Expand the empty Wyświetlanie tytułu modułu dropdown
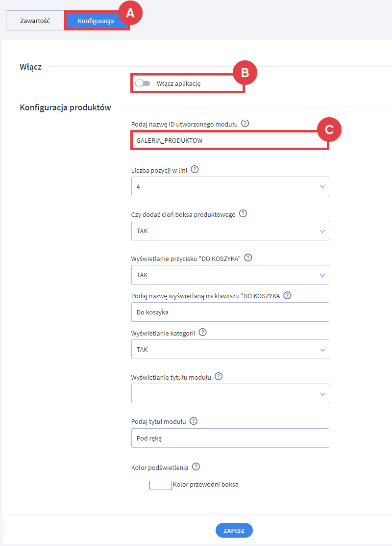Screen dimensions: 392x546 click(230, 393)
